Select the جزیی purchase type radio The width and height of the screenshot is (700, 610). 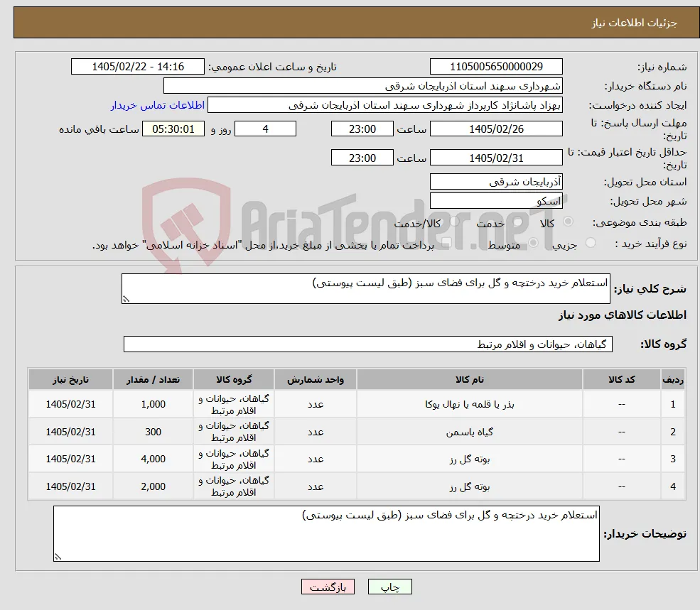(x=590, y=243)
